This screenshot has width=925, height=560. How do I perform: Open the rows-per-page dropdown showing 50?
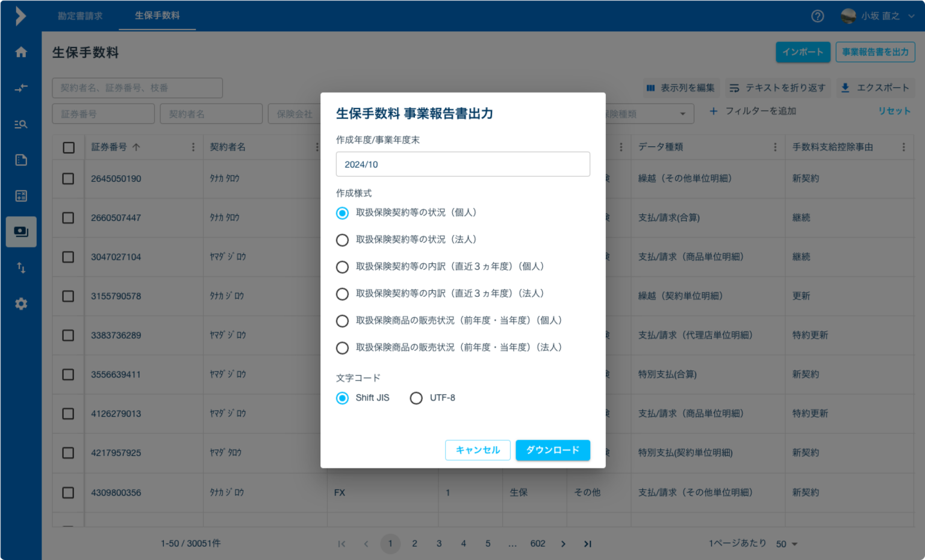[786, 543]
